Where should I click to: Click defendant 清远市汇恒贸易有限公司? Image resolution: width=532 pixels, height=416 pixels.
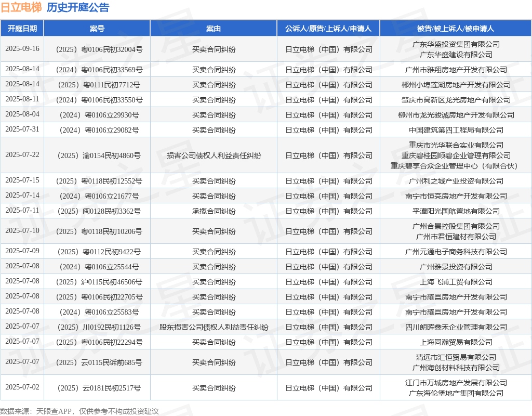456,357
